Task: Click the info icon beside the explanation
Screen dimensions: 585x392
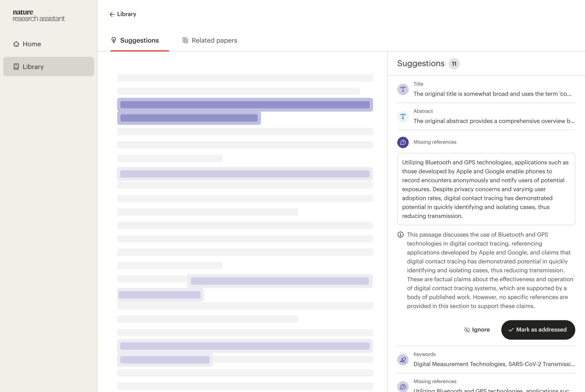Action: coord(400,235)
